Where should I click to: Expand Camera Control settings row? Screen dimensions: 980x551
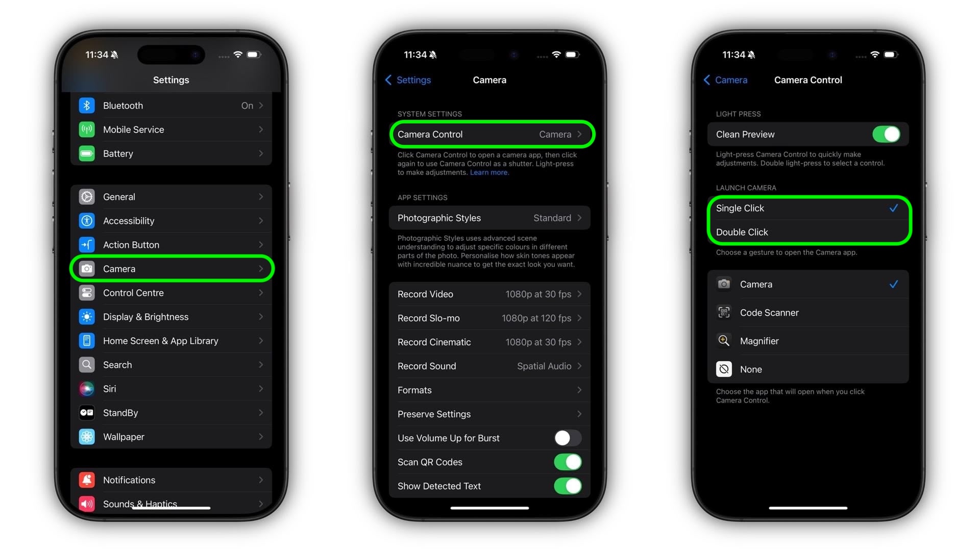pyautogui.click(x=490, y=134)
